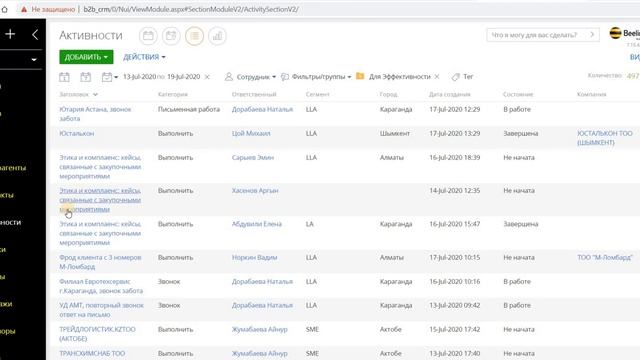This screenshot has height=360, width=640.
Task: Open the Этика и комплаенс activity for Абдувили Елена
Action: click(100, 233)
